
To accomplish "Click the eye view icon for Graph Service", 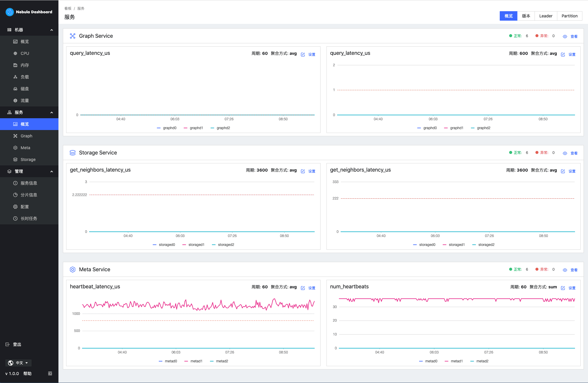I will click(565, 37).
